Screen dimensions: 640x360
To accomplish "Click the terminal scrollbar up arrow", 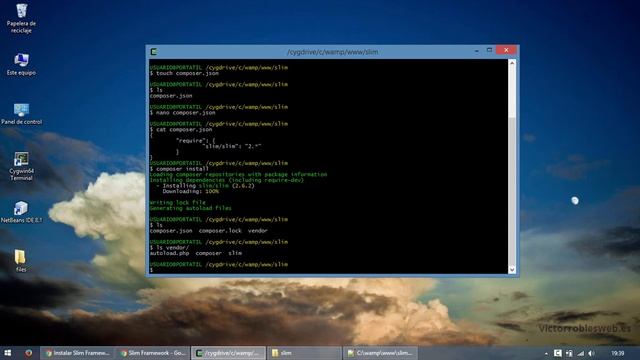I will coord(512,63).
